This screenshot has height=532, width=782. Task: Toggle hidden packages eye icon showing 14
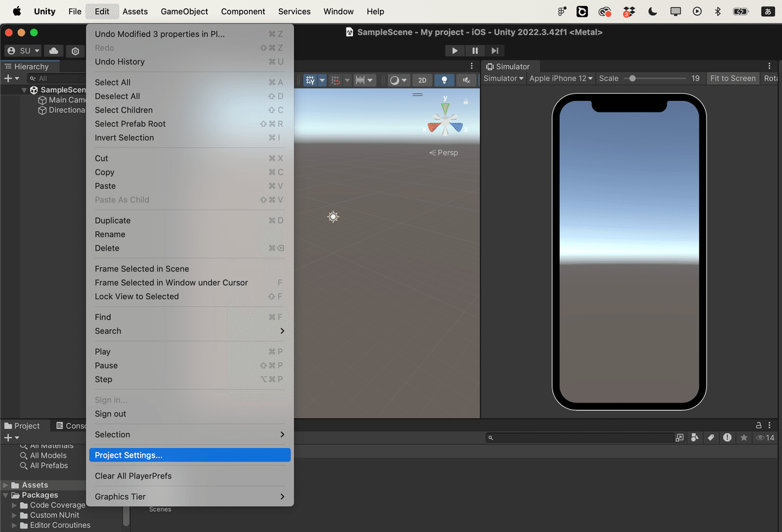765,438
